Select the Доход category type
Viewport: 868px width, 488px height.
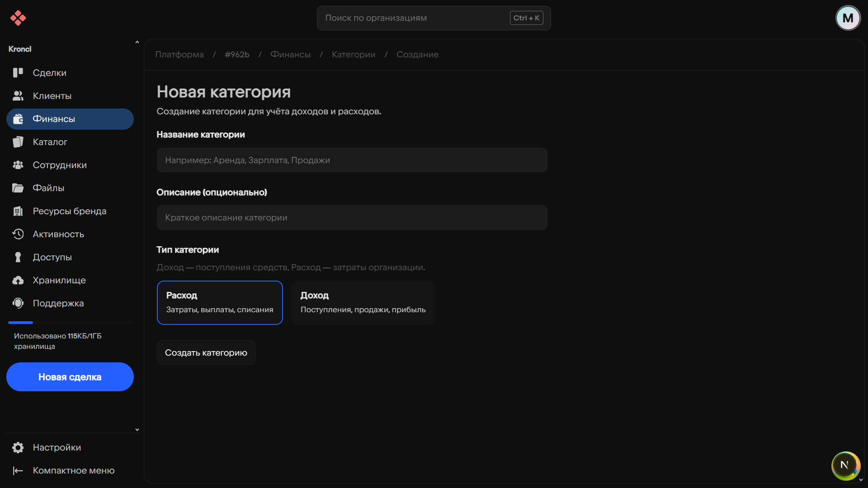pyautogui.click(x=363, y=303)
